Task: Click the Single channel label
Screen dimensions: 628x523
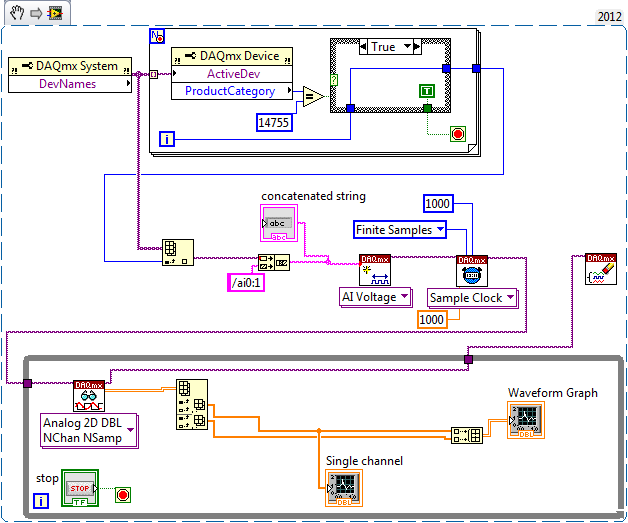Action: (364, 461)
